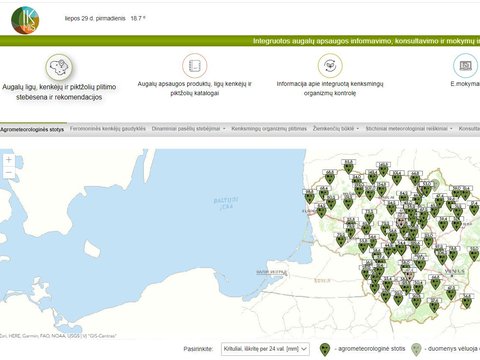The width and height of the screenshot is (480, 360).
Task: Open the Augalų ligų, kenkėjų stebėsena link
Action: coord(59,92)
